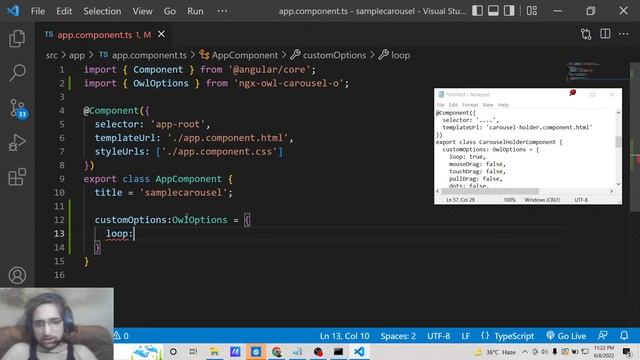Screen dimensions: 640x360
Task: Toggle the bottom panel layout button
Action: click(493, 11)
